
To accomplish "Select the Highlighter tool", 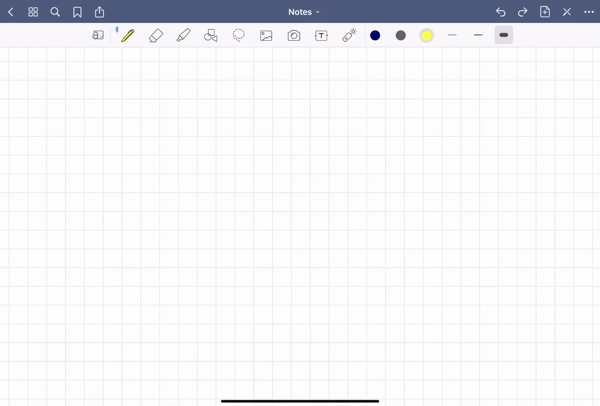I will 183,35.
